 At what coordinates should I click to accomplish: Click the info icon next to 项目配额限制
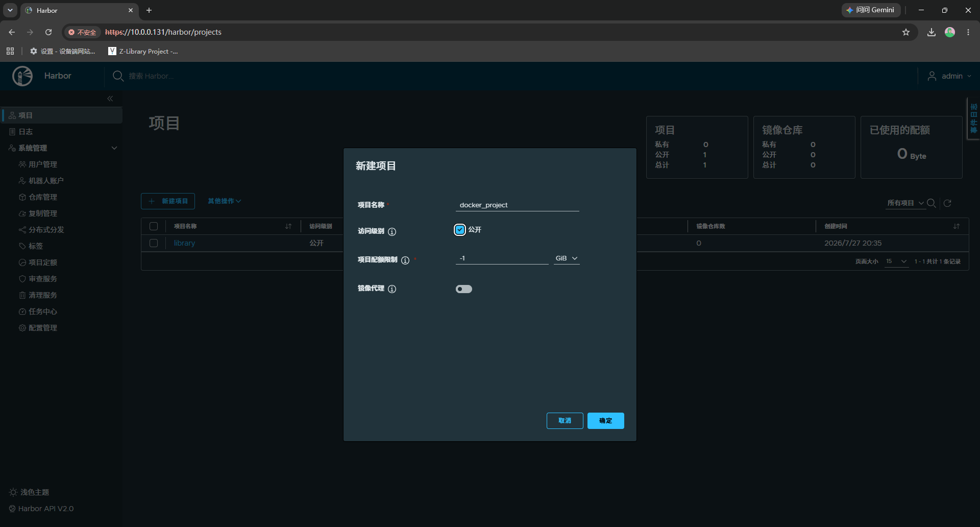405,260
